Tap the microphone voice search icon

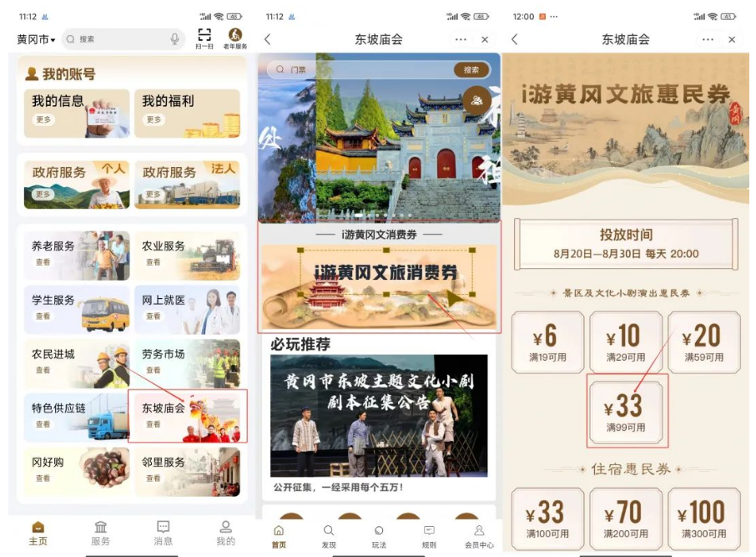[174, 39]
